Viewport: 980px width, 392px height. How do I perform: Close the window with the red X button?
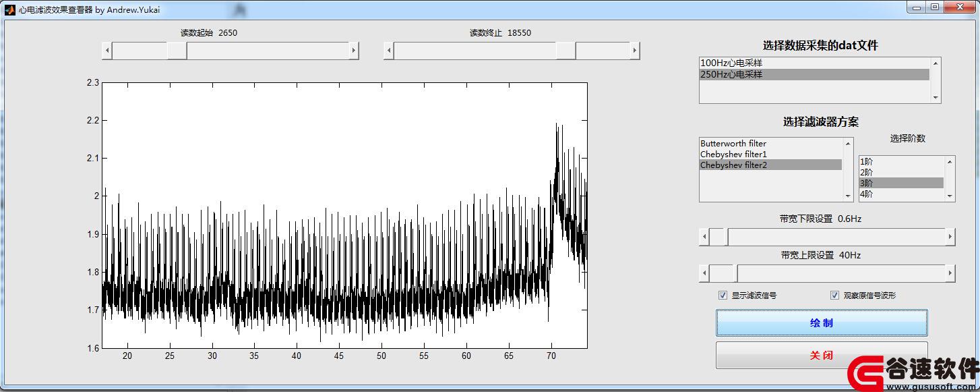coord(960,7)
